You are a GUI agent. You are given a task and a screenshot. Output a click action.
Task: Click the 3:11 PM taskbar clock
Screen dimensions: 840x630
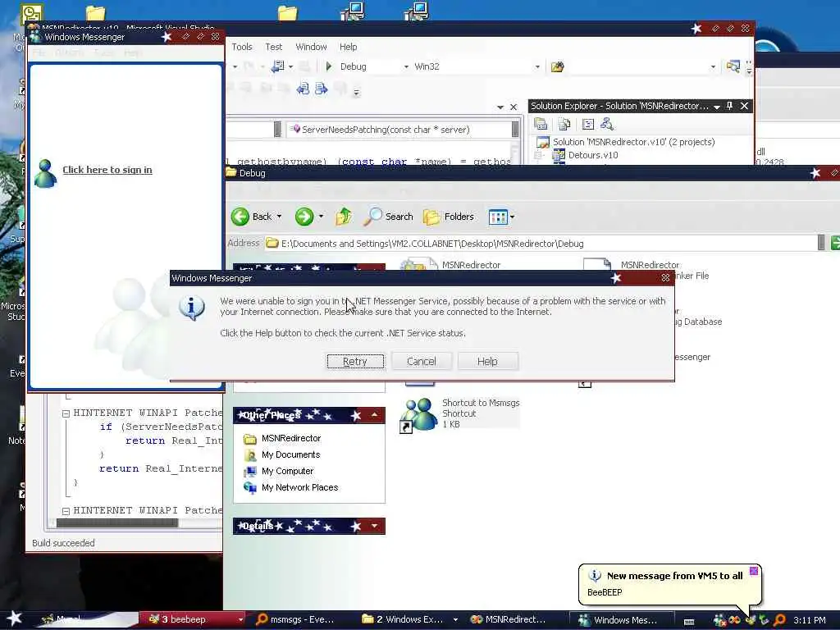tap(810, 620)
